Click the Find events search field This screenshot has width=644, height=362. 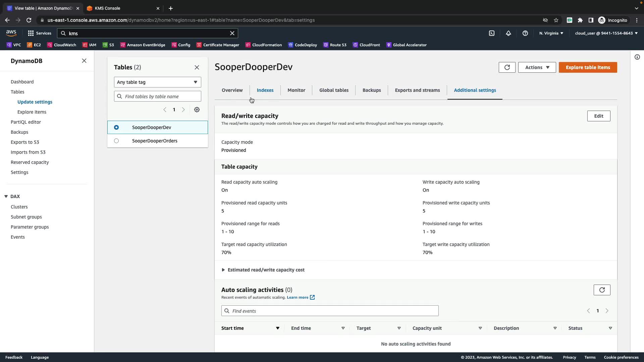(330, 311)
